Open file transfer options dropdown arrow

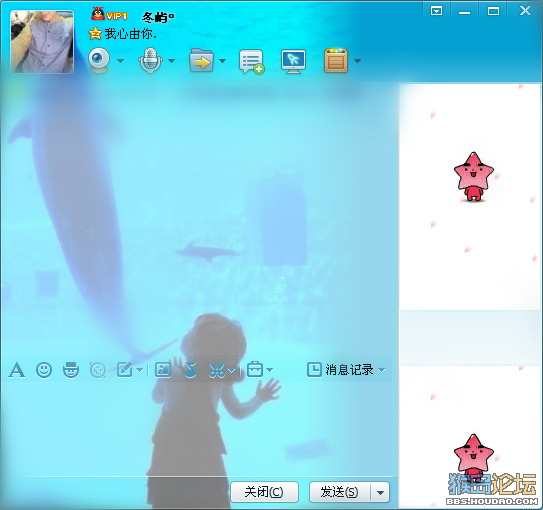[222, 61]
